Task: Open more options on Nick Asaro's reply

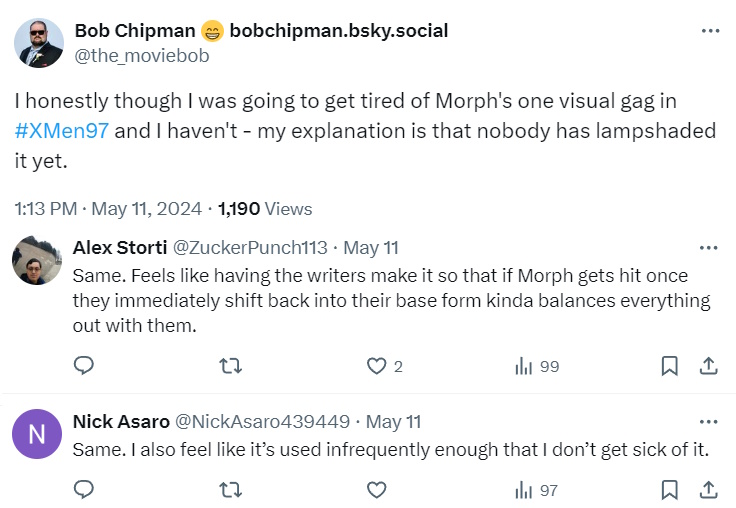Action: pos(708,421)
